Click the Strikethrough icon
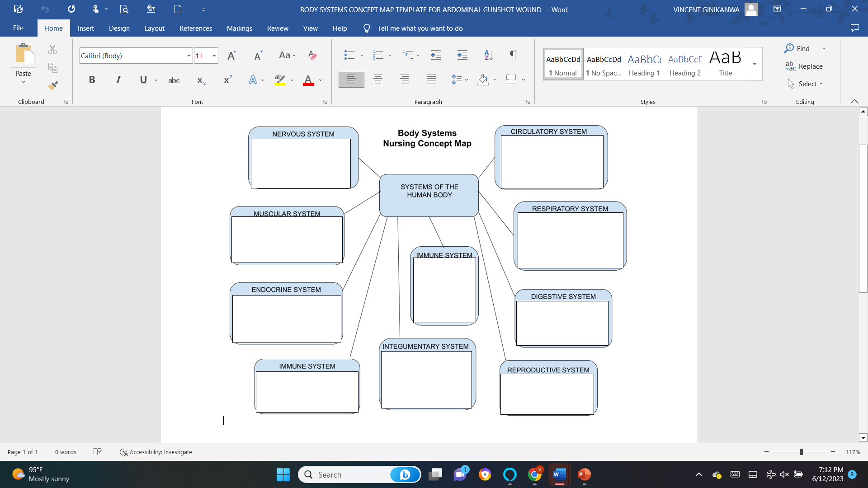The image size is (868, 488). click(174, 80)
